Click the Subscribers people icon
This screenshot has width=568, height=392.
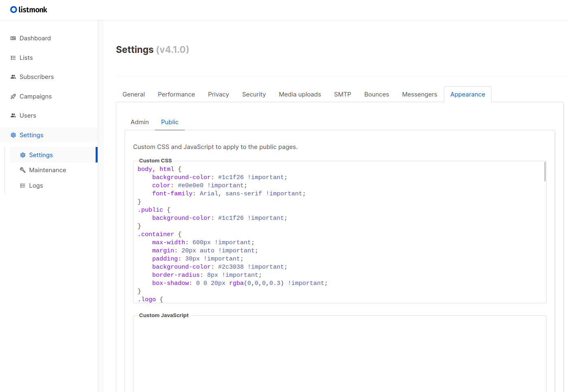tap(13, 77)
